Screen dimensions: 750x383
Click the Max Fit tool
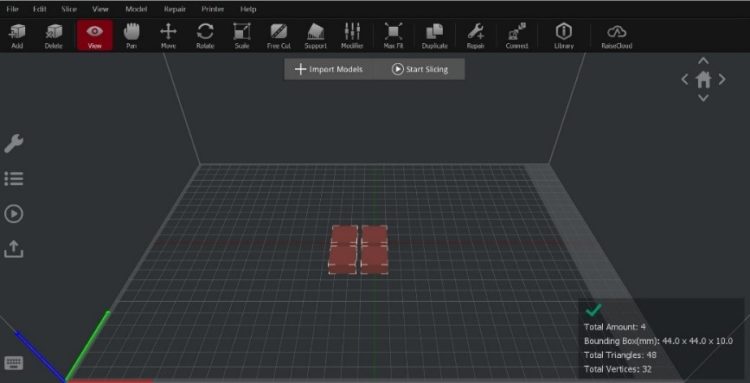[393, 35]
